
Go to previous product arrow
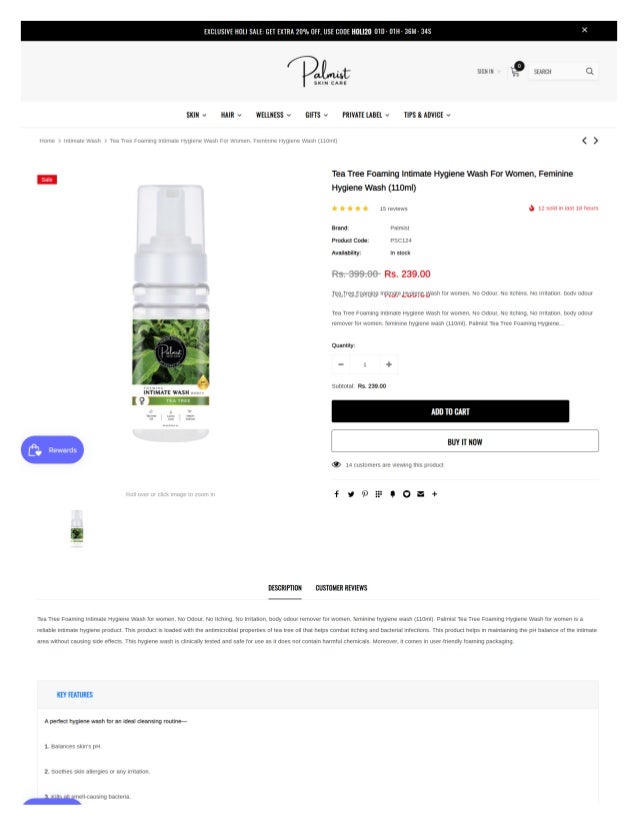tap(584, 141)
